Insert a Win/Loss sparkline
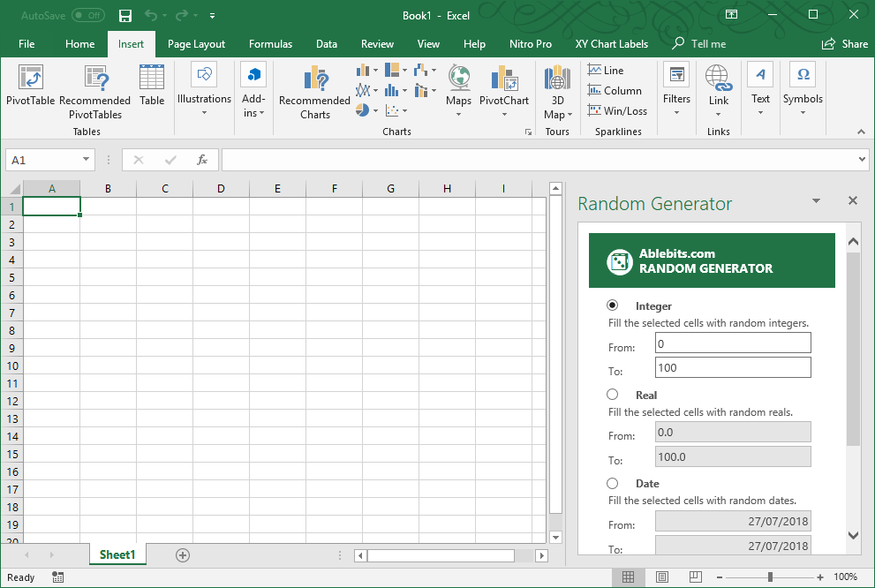Image resolution: width=875 pixels, height=588 pixels. coord(617,111)
